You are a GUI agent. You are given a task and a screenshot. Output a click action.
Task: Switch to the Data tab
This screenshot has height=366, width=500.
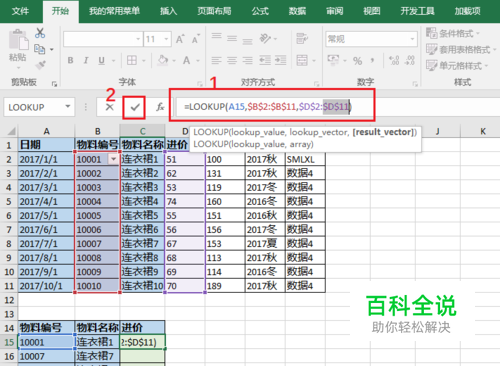[297, 11]
